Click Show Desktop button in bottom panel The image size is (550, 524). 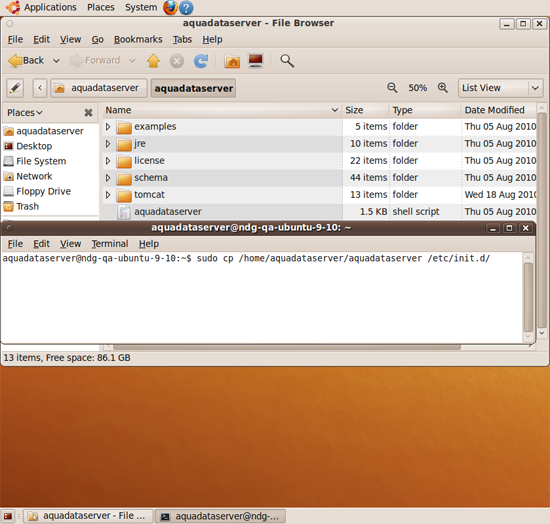click(x=8, y=516)
